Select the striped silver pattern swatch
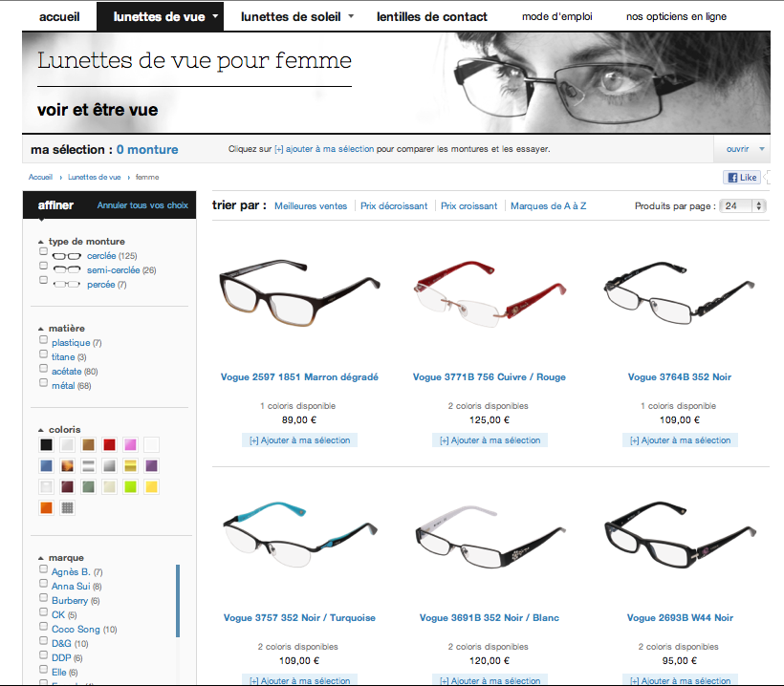Screen dimensions: 784x686 89,466
